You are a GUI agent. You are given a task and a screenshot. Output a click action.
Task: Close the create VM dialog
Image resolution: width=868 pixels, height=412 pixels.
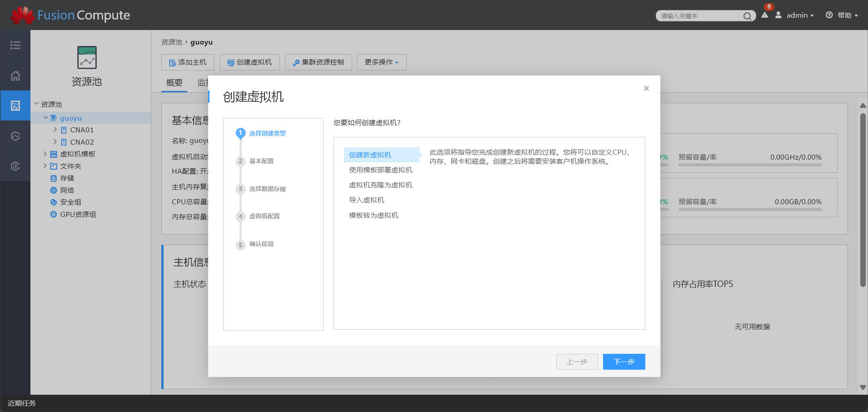coord(646,88)
